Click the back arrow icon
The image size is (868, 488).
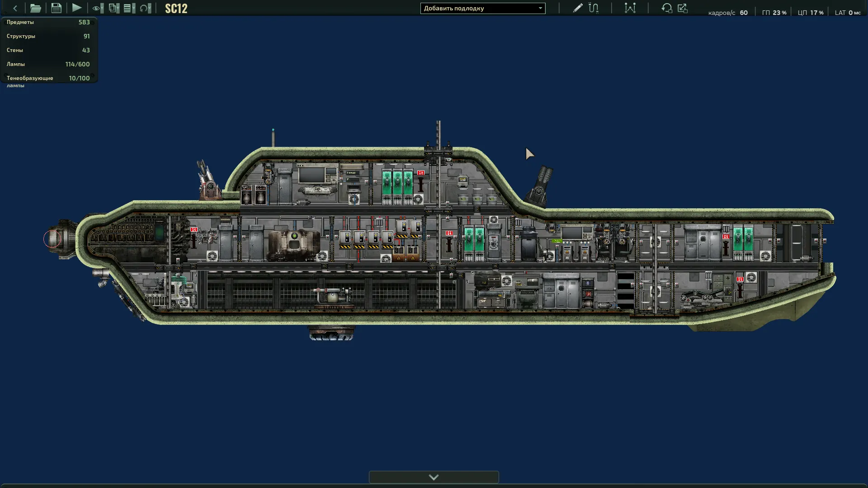point(15,8)
